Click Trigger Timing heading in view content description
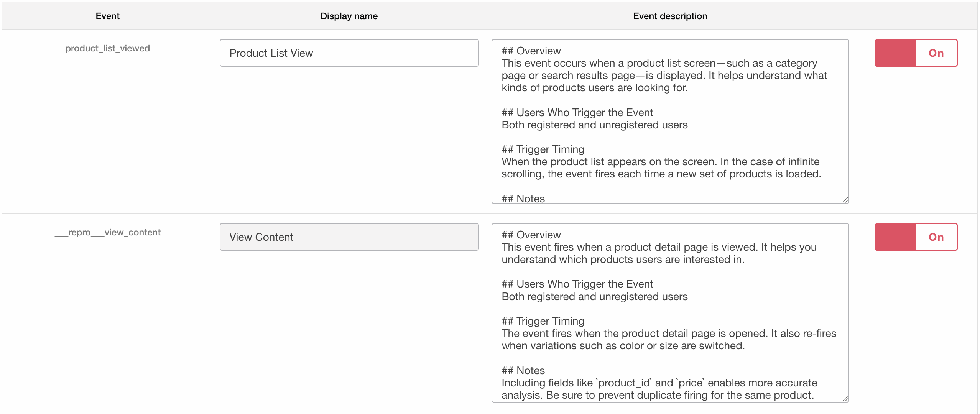The width and height of the screenshot is (980, 414). click(543, 321)
